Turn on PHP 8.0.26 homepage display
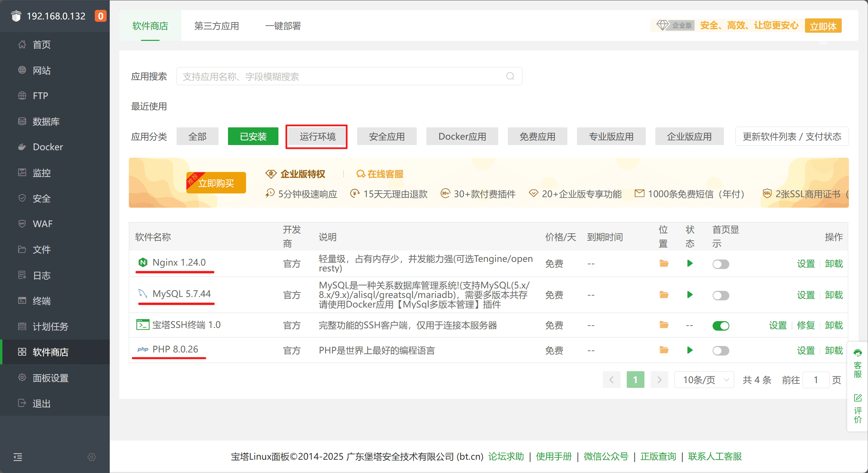The image size is (868, 473). 720,350
